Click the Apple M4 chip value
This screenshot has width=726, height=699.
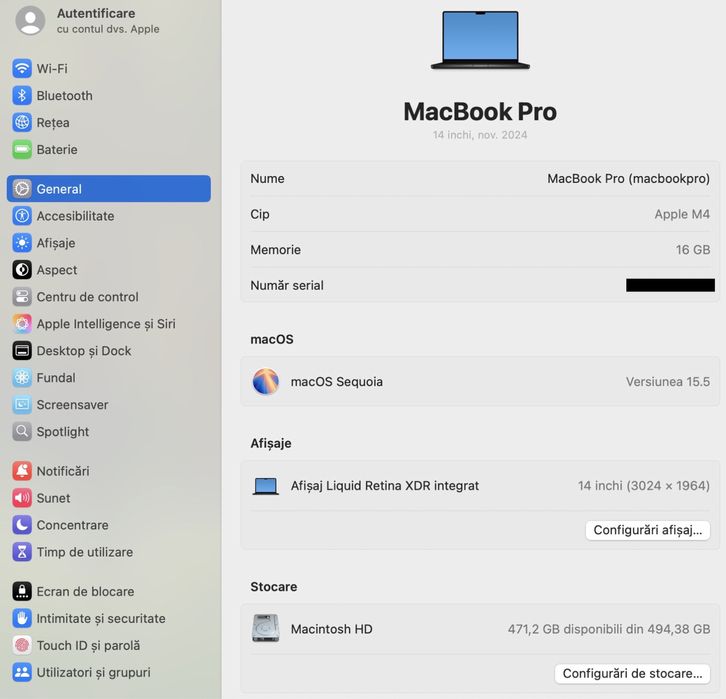(x=682, y=214)
